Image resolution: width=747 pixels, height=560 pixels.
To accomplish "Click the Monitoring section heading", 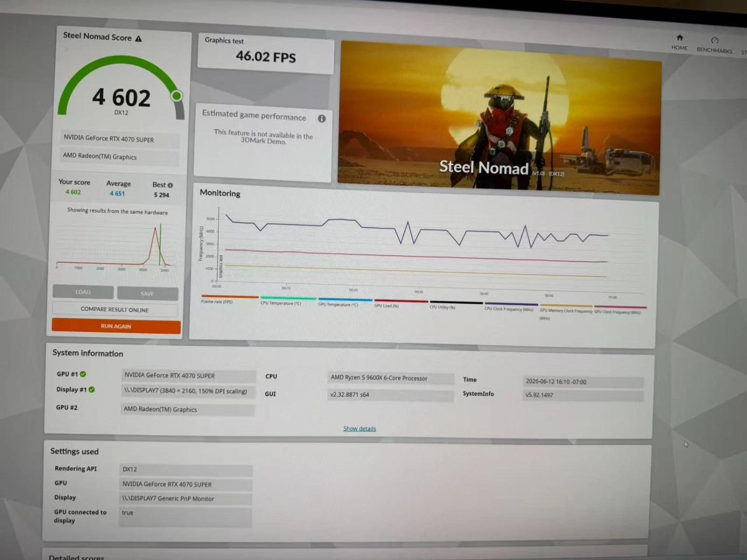I will tap(220, 193).
